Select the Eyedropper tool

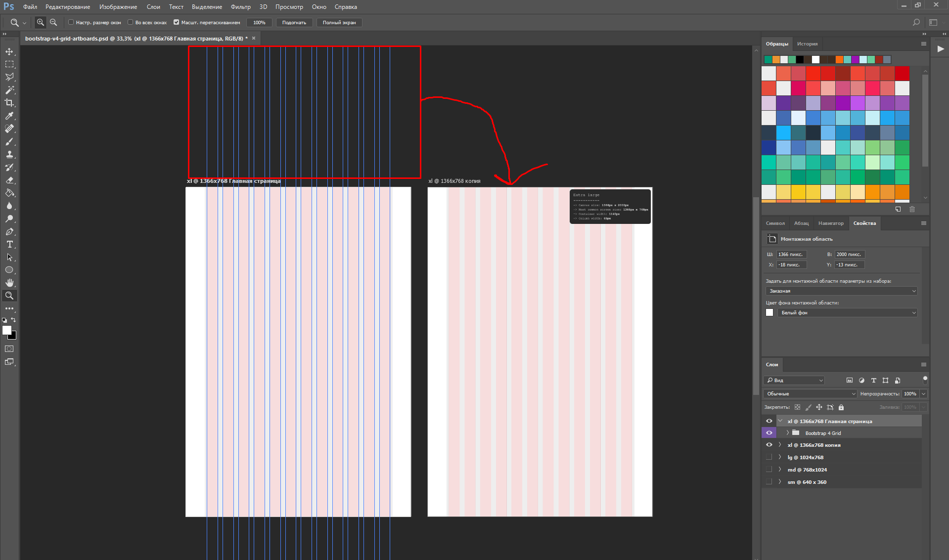(x=9, y=116)
